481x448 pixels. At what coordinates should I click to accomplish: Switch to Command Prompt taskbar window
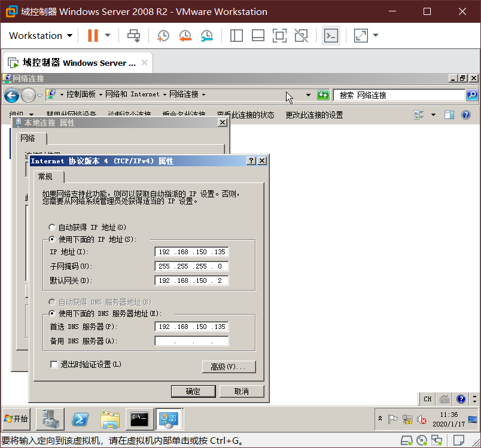pos(139,419)
